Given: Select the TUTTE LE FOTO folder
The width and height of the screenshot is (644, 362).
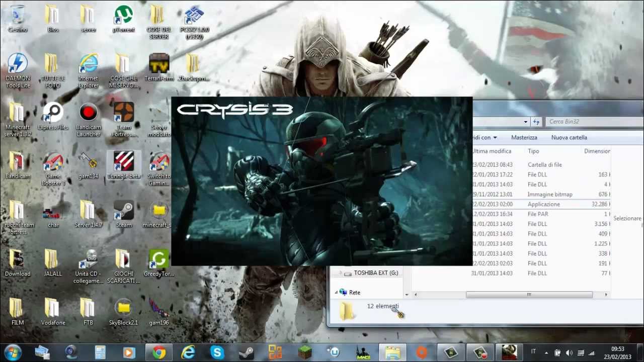Looking at the screenshot, I should 53,71.
